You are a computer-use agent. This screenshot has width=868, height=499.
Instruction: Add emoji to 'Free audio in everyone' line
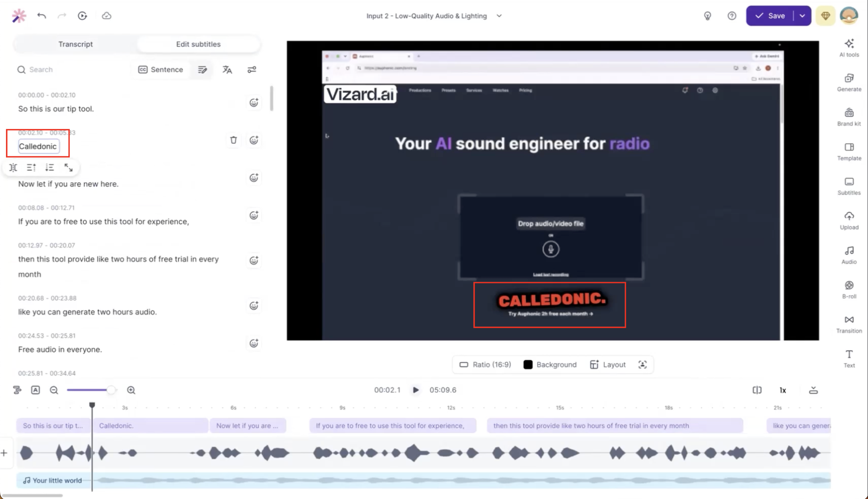254,343
